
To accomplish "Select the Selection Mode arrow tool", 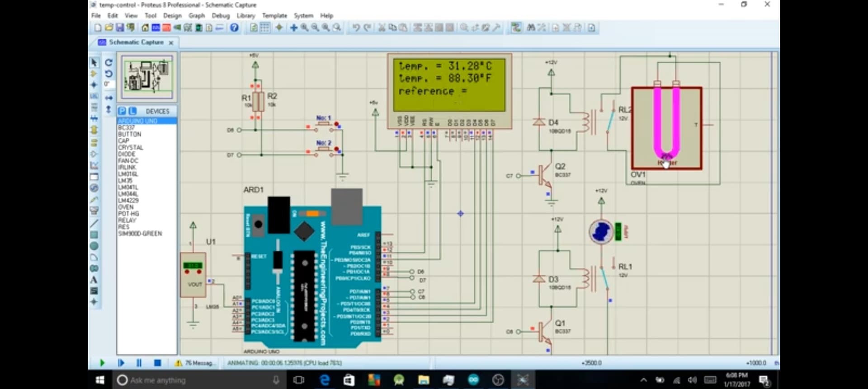I will point(94,62).
